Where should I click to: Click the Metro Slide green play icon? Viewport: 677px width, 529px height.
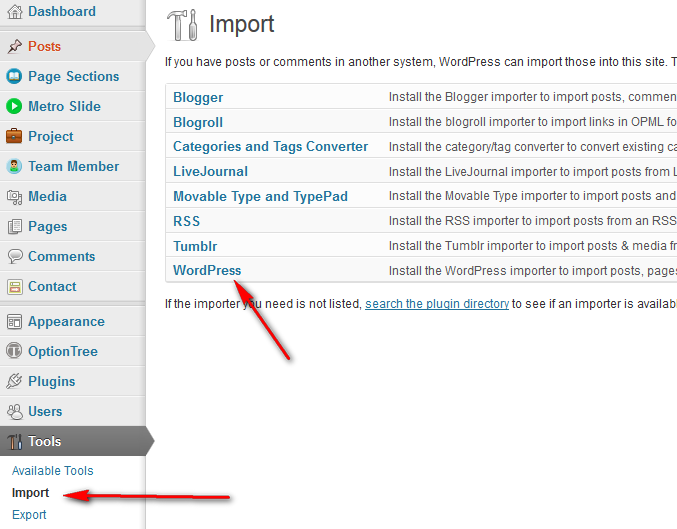(14, 106)
